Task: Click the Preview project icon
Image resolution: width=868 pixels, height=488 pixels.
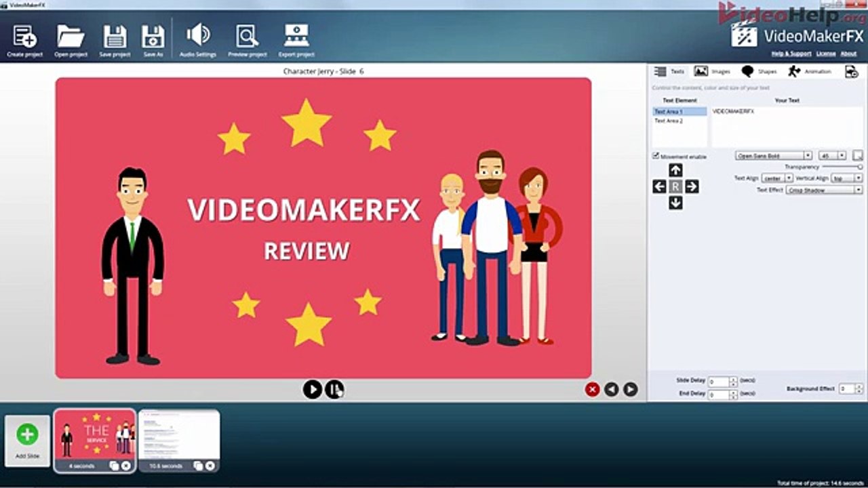Action: [248, 36]
